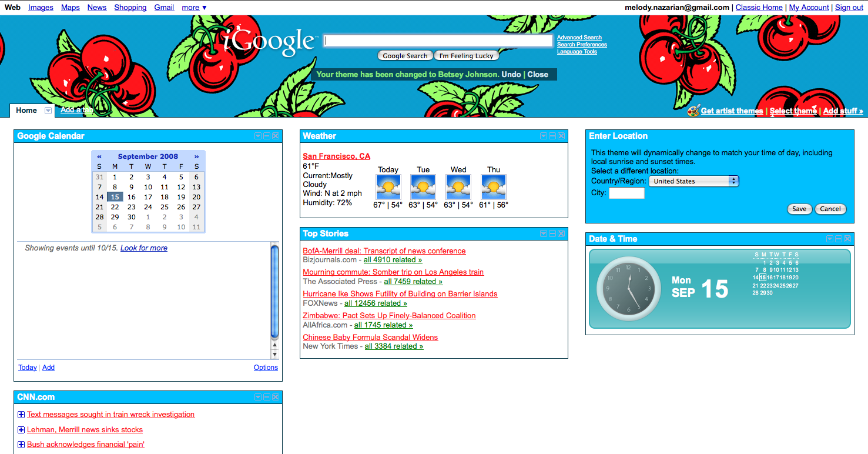Image resolution: width=868 pixels, height=454 pixels.
Task: Expand 'Bush acknowledges financial pain' story
Action: tap(21, 445)
